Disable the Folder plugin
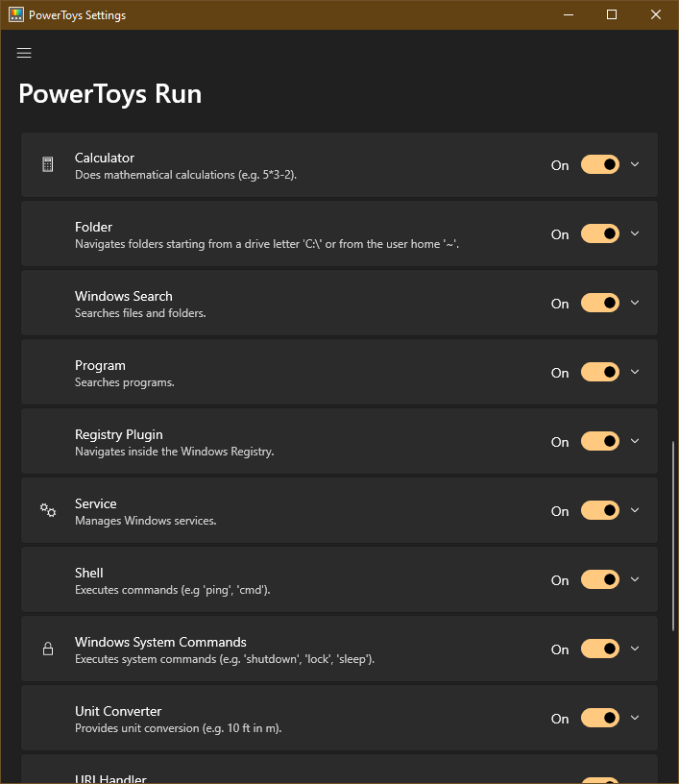The width and height of the screenshot is (679, 784). tap(599, 233)
